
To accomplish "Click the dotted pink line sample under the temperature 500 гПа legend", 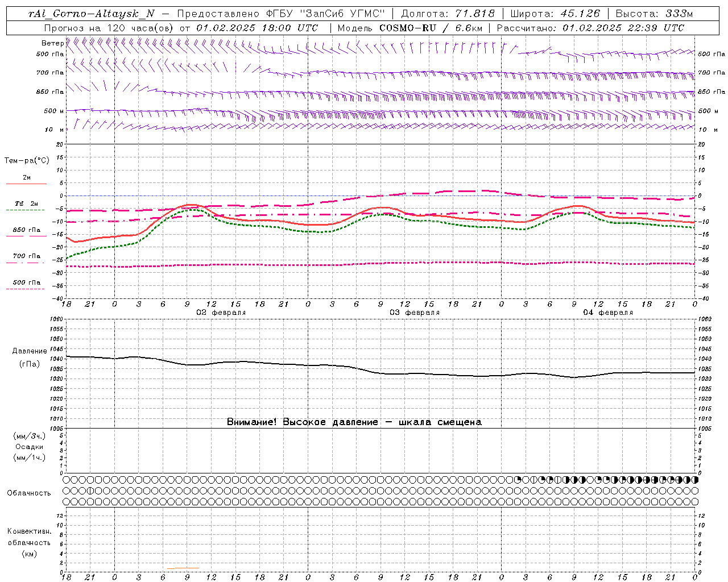I will tap(26, 289).
